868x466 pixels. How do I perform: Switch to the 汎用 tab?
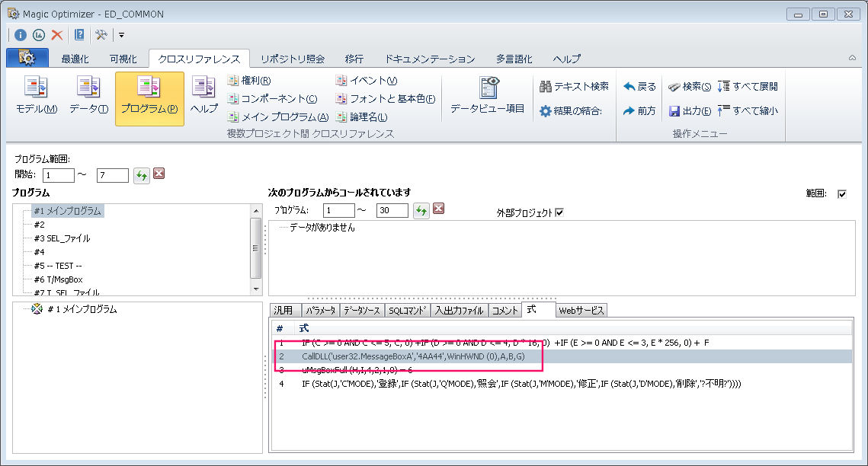pyautogui.click(x=286, y=310)
